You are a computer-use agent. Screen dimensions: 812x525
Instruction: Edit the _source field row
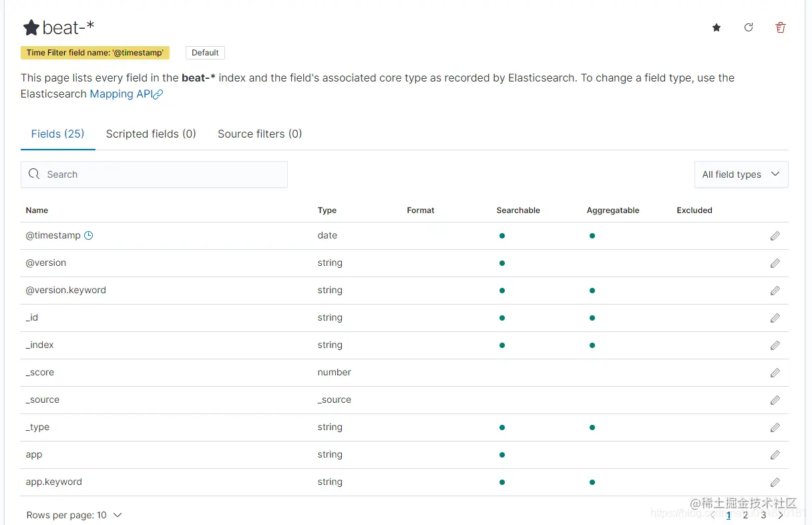click(775, 400)
